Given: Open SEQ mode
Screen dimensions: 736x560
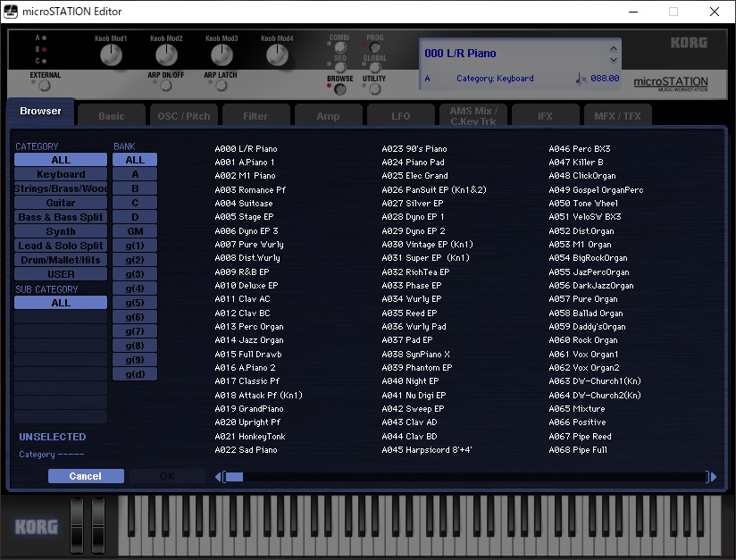Looking at the screenshot, I should click(340, 67).
